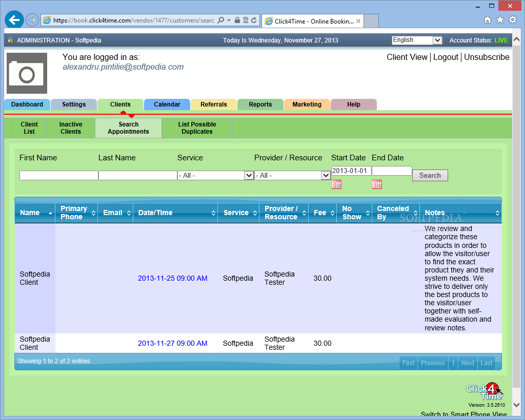Click the compatibility view icon in address bar
The width and height of the screenshot is (525, 420).
(246, 20)
